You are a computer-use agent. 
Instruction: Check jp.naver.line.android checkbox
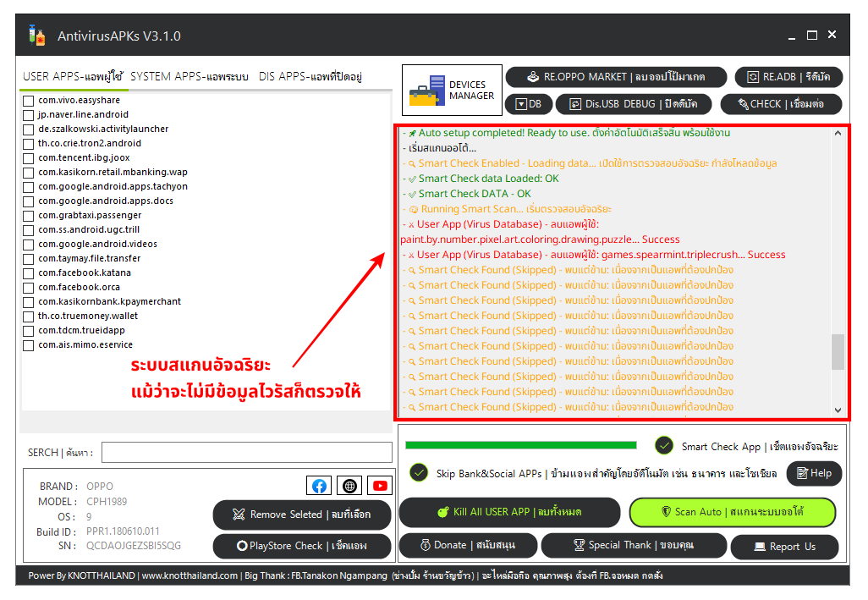point(28,115)
